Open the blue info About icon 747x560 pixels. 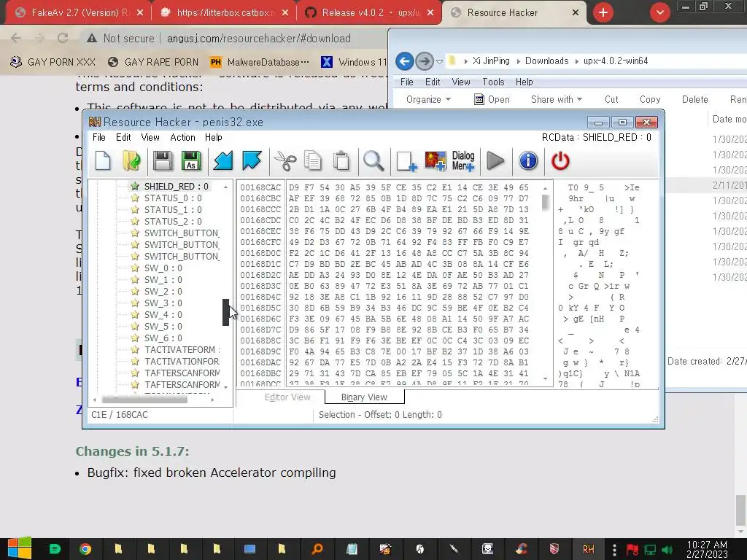point(528,161)
